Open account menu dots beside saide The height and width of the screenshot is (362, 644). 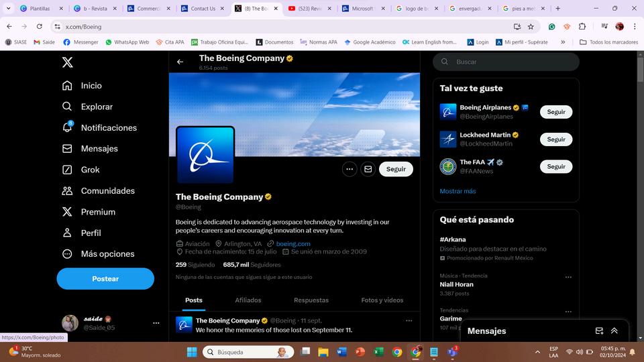point(156,323)
